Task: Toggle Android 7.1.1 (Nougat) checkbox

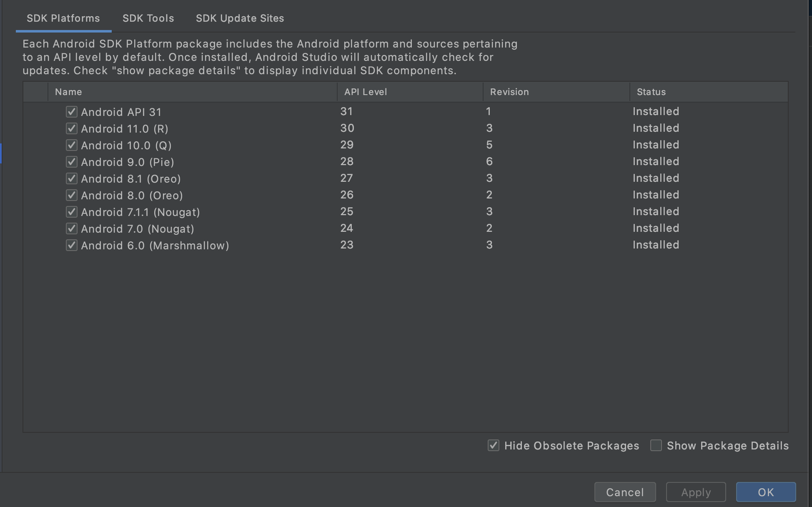Action: [72, 212]
